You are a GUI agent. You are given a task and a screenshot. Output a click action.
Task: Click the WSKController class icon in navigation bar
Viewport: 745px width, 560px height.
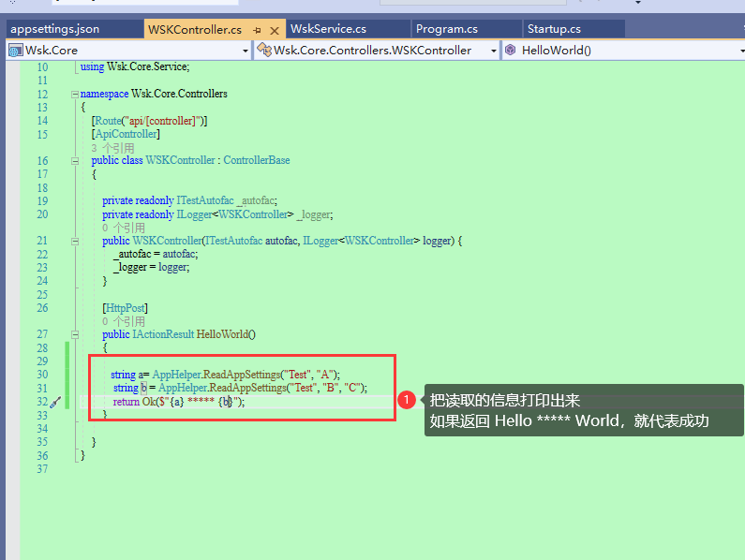264,50
